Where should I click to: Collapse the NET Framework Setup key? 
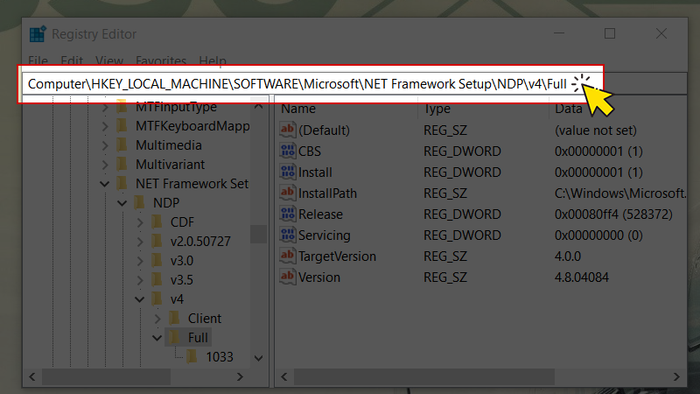pos(104,184)
